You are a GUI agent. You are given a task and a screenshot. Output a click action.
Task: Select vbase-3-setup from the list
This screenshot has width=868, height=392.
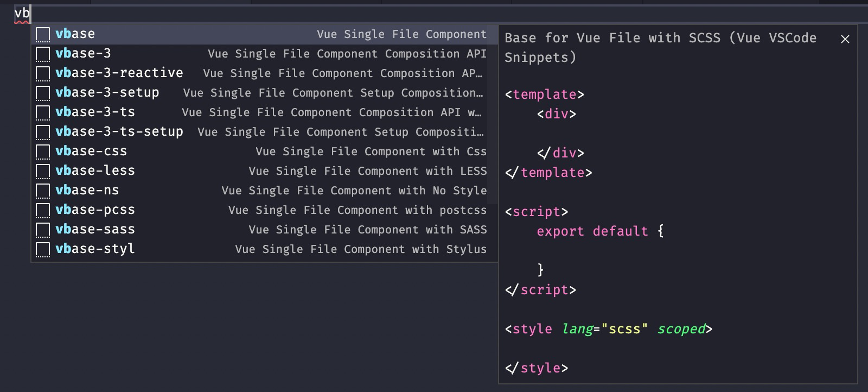click(x=264, y=93)
